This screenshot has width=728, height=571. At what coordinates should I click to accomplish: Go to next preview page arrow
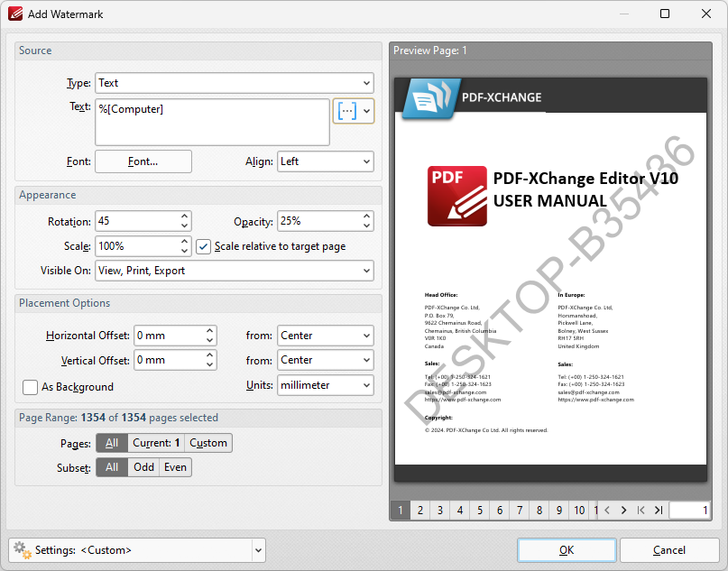tap(623, 511)
